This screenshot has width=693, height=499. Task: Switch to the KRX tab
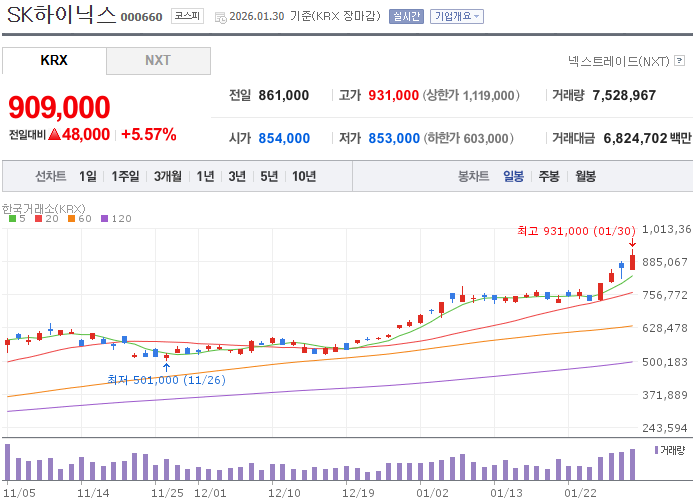coord(54,61)
